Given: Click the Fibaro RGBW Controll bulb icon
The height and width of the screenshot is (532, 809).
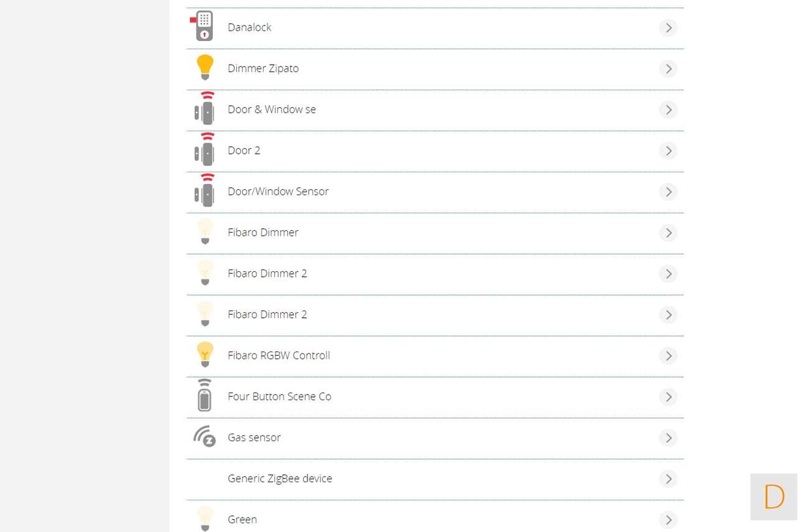Looking at the screenshot, I should [205, 355].
